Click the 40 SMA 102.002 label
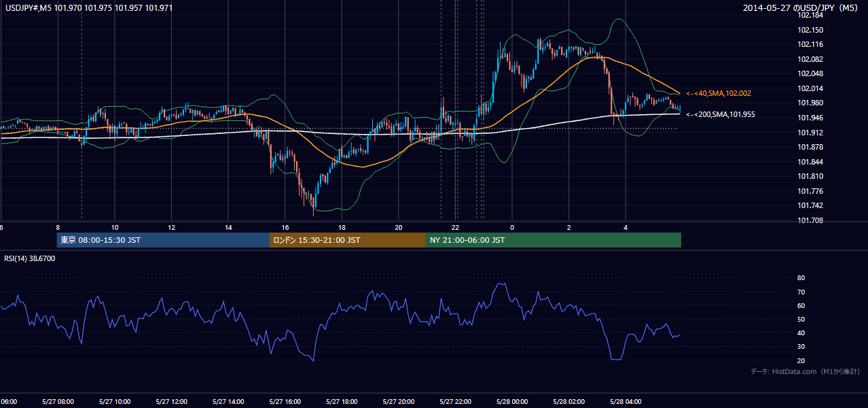This screenshot has width=868, height=408. click(719, 93)
